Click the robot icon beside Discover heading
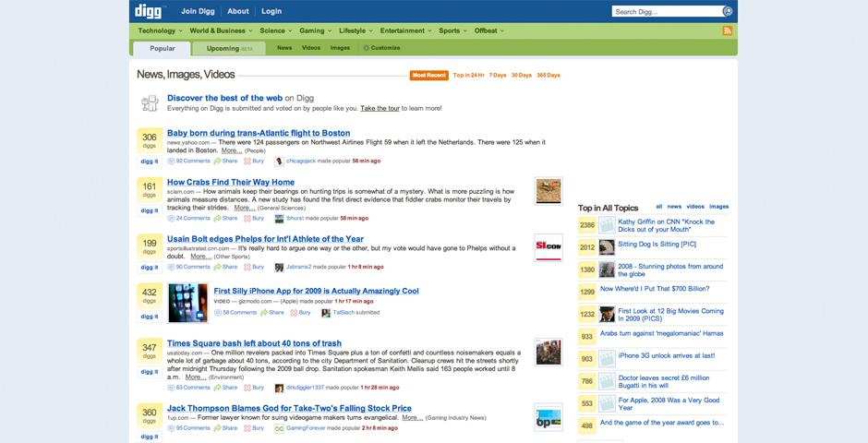This screenshot has height=443, width=868. coord(150,102)
